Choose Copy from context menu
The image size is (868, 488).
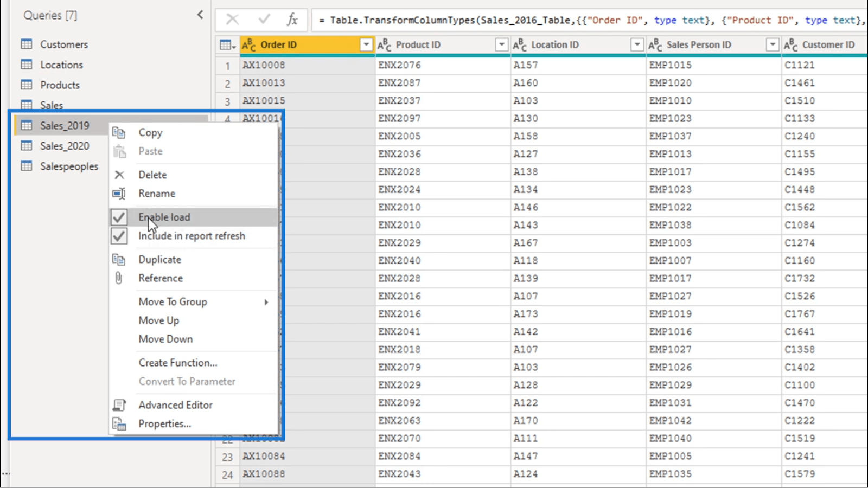coord(150,133)
